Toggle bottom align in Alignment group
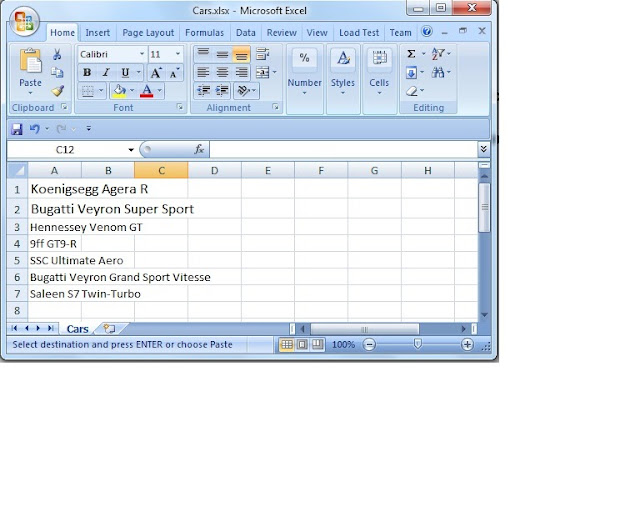Screen dimensions: 640x512 click(241, 54)
